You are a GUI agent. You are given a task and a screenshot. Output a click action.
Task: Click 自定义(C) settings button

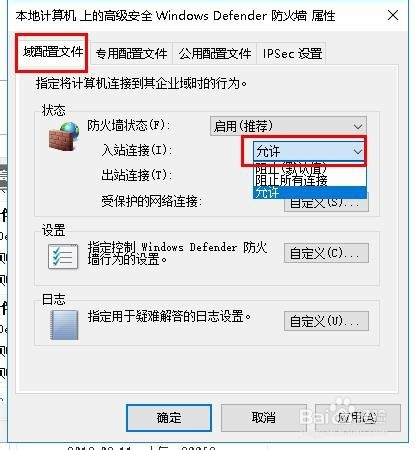tap(326, 253)
